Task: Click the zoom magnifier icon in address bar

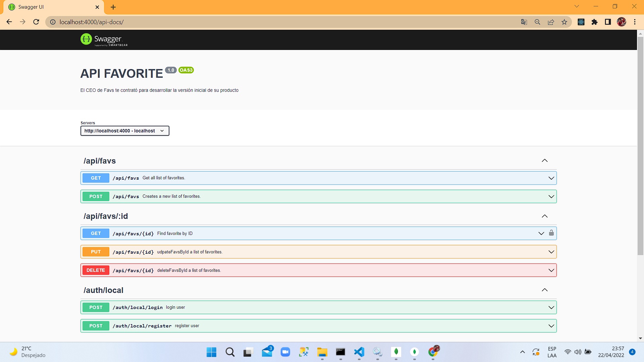Action: click(x=537, y=22)
